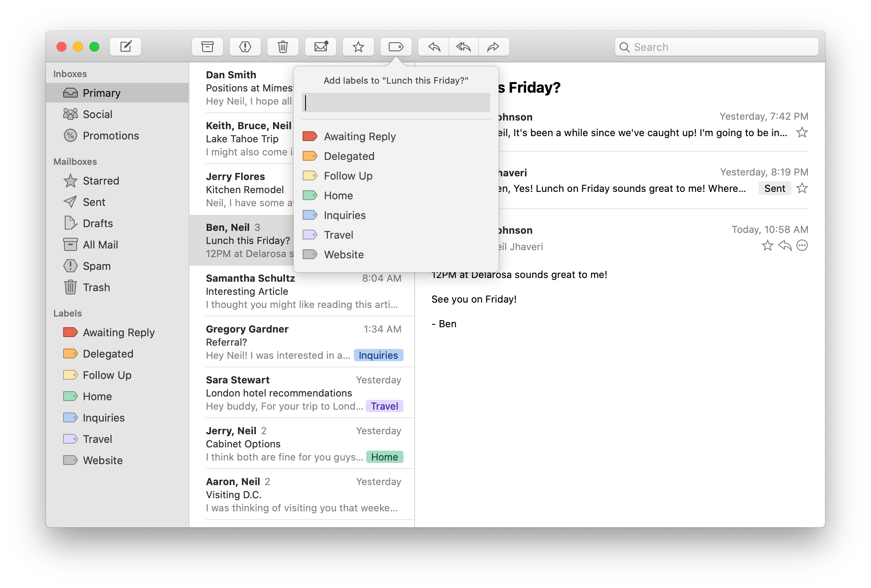871x588 pixels.
Task: Star the Yesterday 7:42 PM message
Action: click(802, 132)
